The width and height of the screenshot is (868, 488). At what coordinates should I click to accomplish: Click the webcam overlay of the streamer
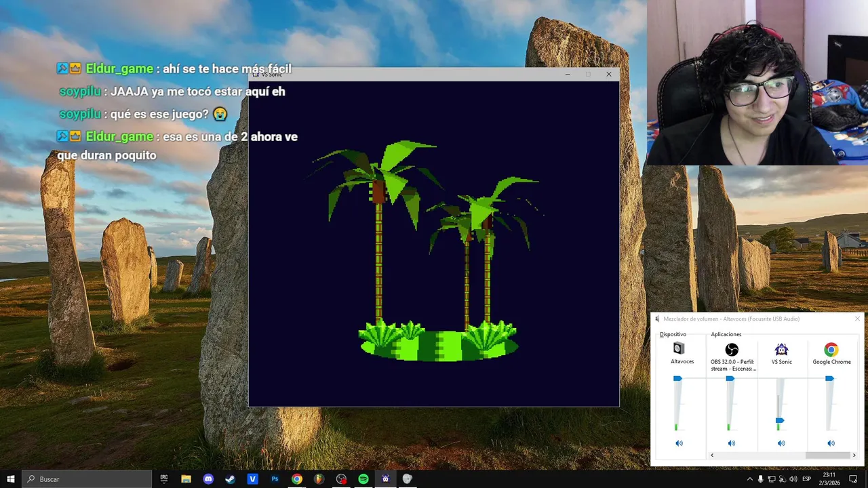coord(757,83)
